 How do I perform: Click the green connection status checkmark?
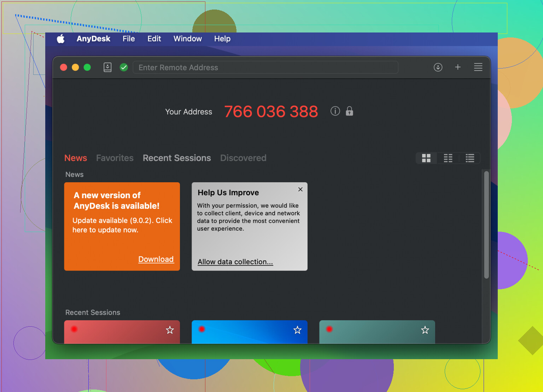point(124,67)
